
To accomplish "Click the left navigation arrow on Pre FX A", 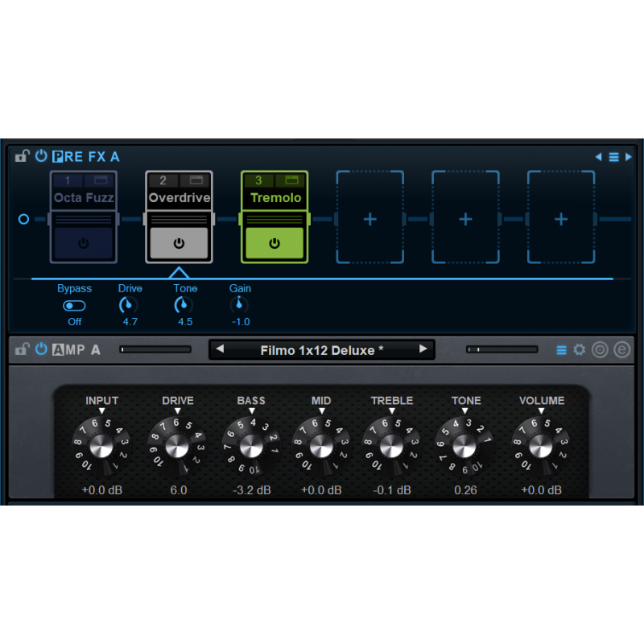I will 599,156.
